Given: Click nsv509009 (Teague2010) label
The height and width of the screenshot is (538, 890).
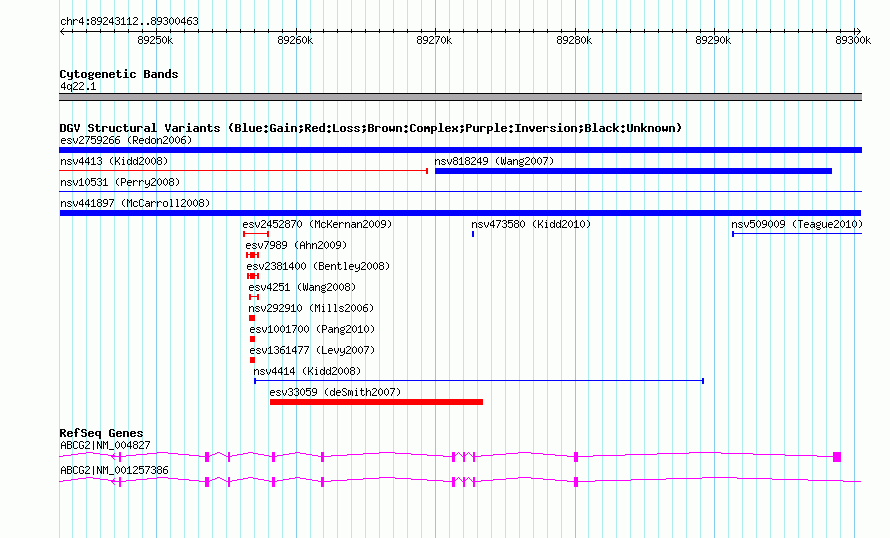Looking at the screenshot, I should pyautogui.click(x=797, y=224).
